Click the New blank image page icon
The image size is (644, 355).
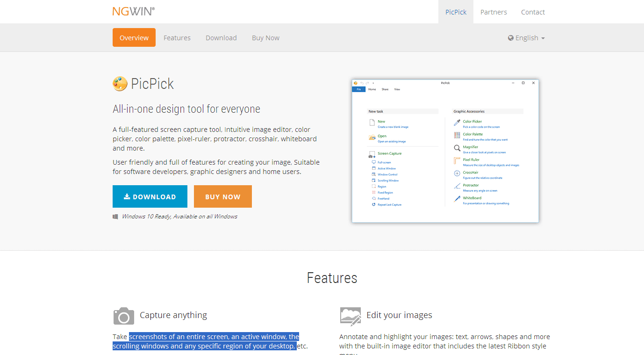pyautogui.click(x=372, y=123)
